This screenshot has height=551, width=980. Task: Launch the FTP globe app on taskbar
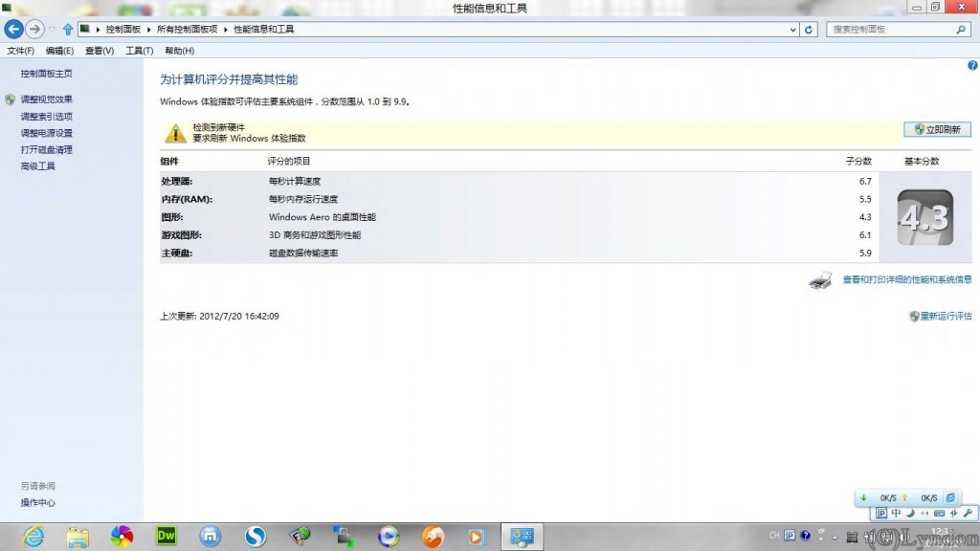click(300, 536)
